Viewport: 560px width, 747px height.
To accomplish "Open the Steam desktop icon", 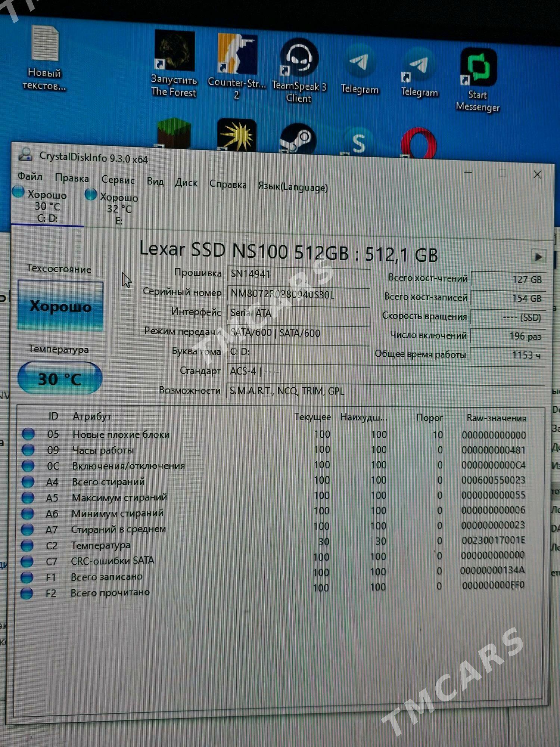I will coord(298,139).
